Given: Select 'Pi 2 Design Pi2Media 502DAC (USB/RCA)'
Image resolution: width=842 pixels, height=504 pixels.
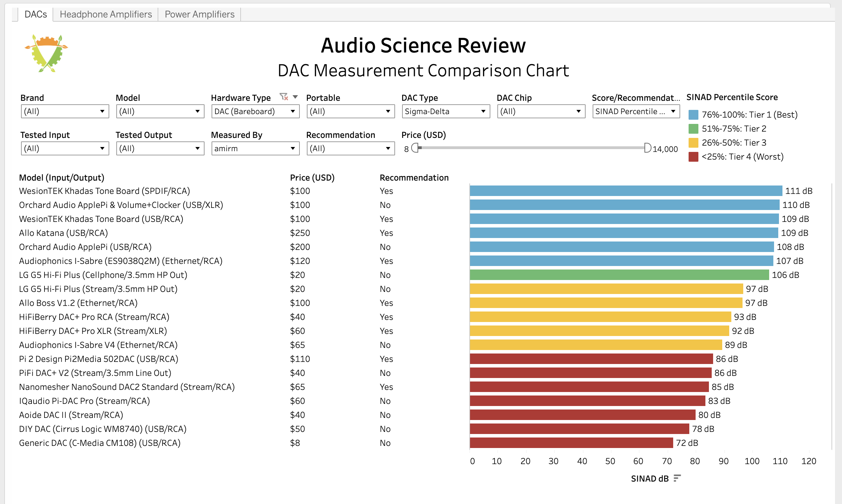Looking at the screenshot, I should point(98,359).
